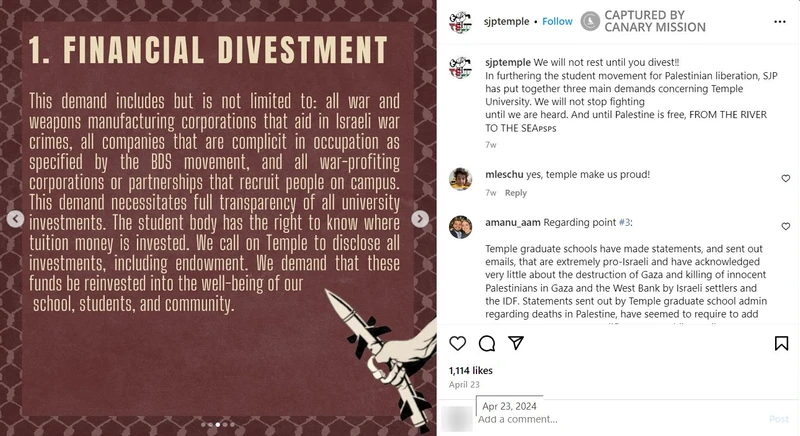This screenshot has width=800, height=436.
Task: View the 1,114 likes list
Action: pos(474,369)
